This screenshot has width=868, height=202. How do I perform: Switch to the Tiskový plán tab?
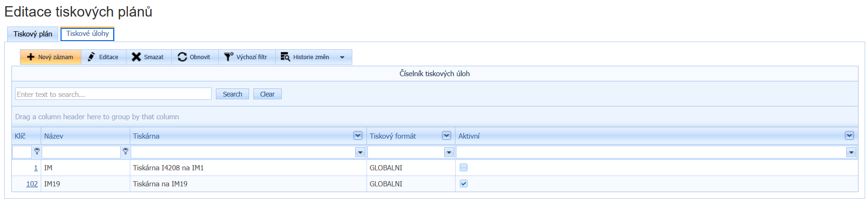tap(33, 34)
